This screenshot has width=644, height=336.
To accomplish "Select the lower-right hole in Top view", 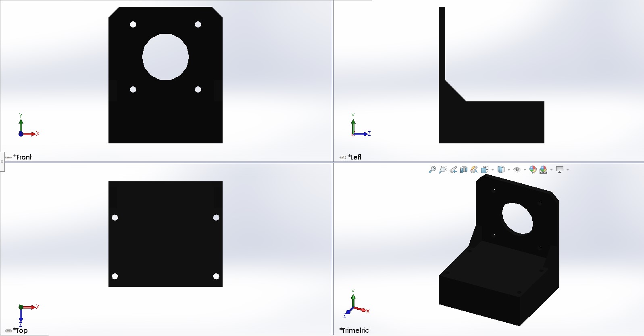I will (216, 276).
